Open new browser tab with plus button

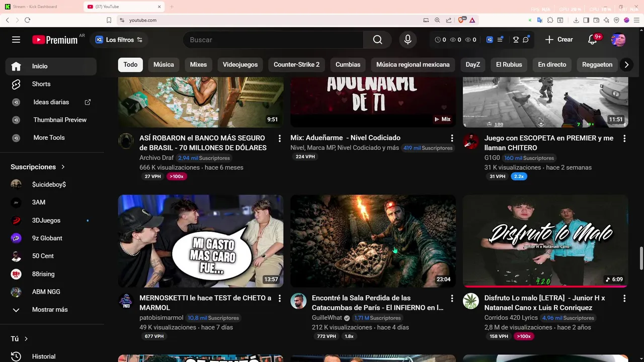[172, 7]
